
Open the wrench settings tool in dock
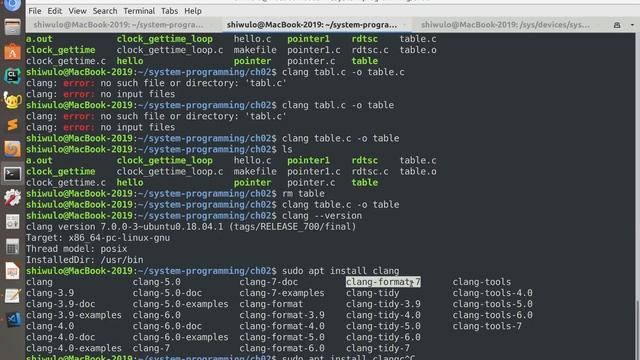12,198
